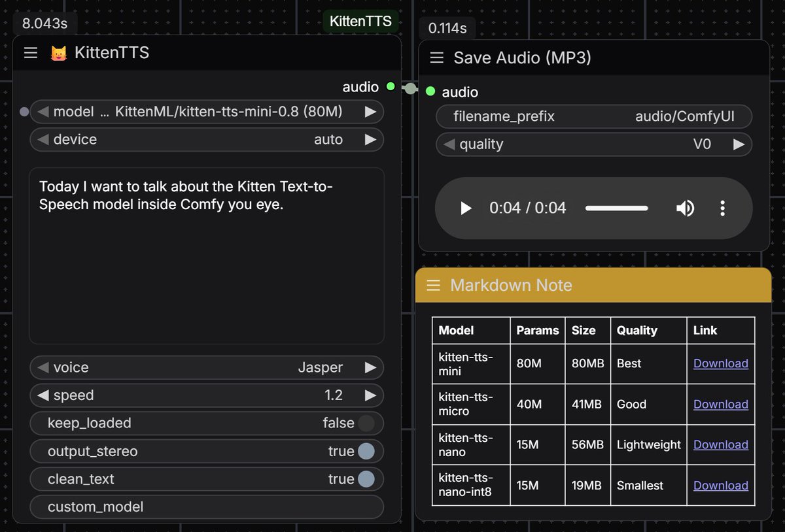
Task: Click the Lightweight quality cell
Action: [x=649, y=444]
